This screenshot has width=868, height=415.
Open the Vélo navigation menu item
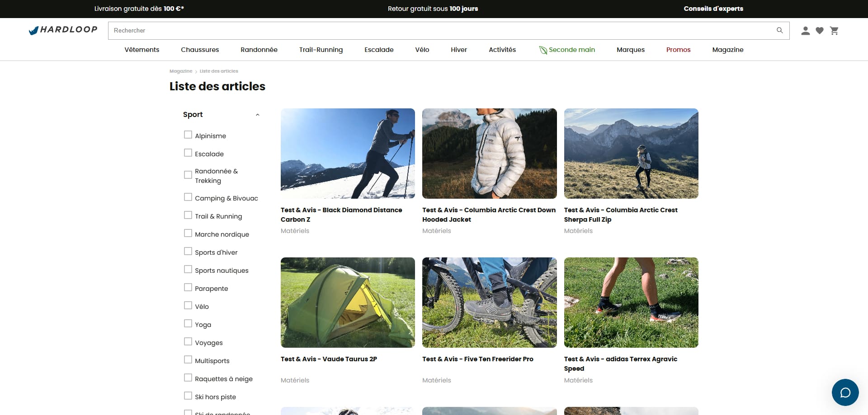coord(422,50)
